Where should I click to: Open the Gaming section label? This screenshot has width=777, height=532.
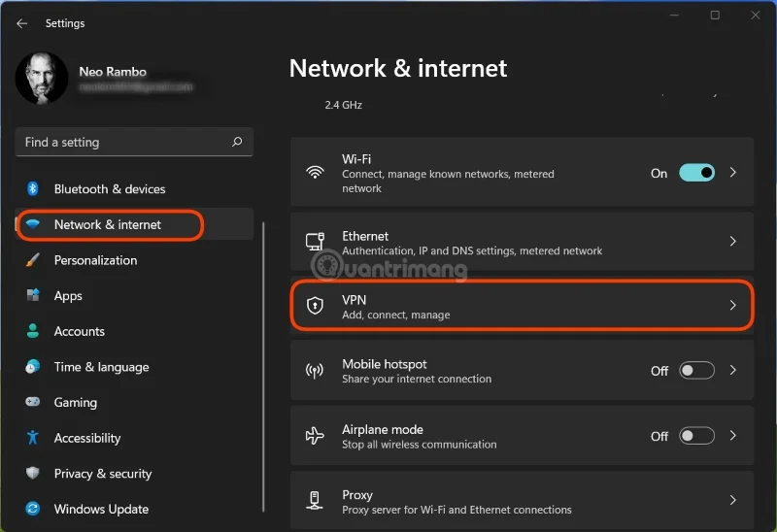[76, 403]
